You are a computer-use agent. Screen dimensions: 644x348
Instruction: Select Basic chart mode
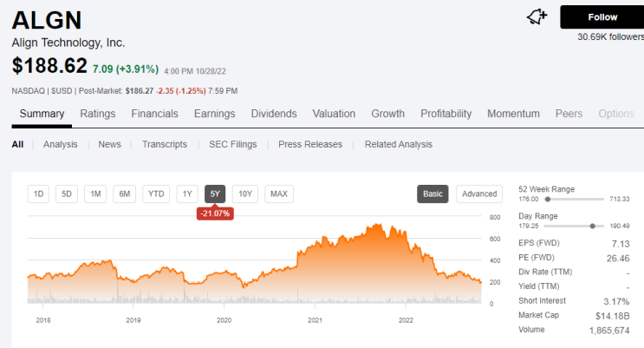tap(433, 194)
